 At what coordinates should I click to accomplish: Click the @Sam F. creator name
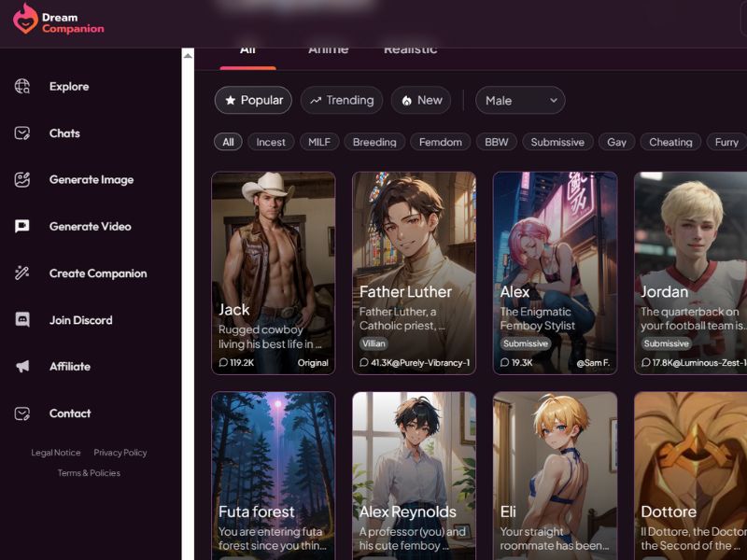593,363
